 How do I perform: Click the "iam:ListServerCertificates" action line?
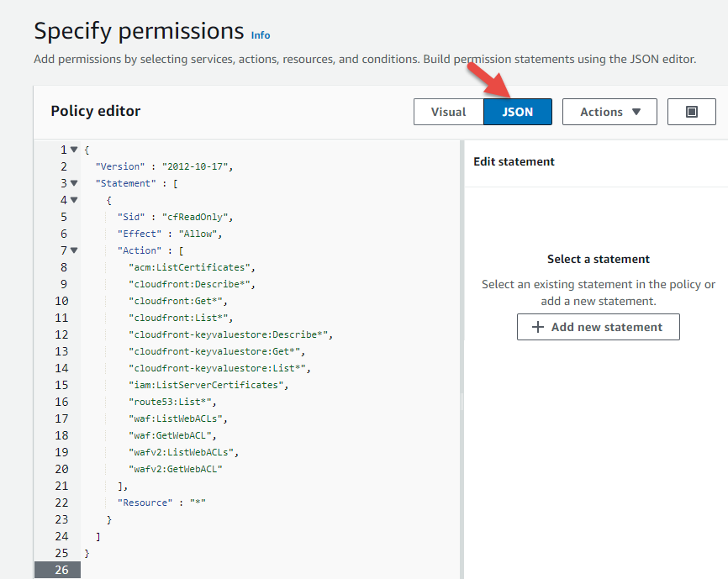click(206, 385)
